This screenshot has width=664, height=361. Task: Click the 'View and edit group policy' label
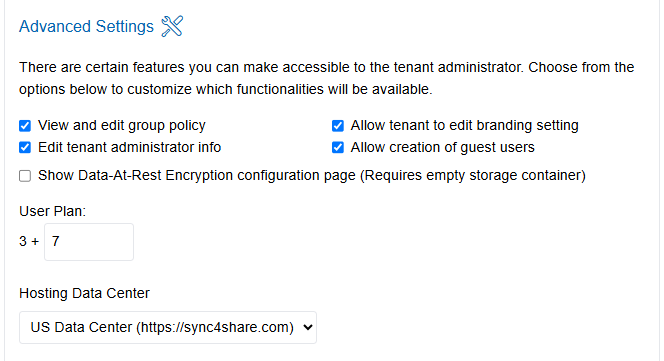122,125
